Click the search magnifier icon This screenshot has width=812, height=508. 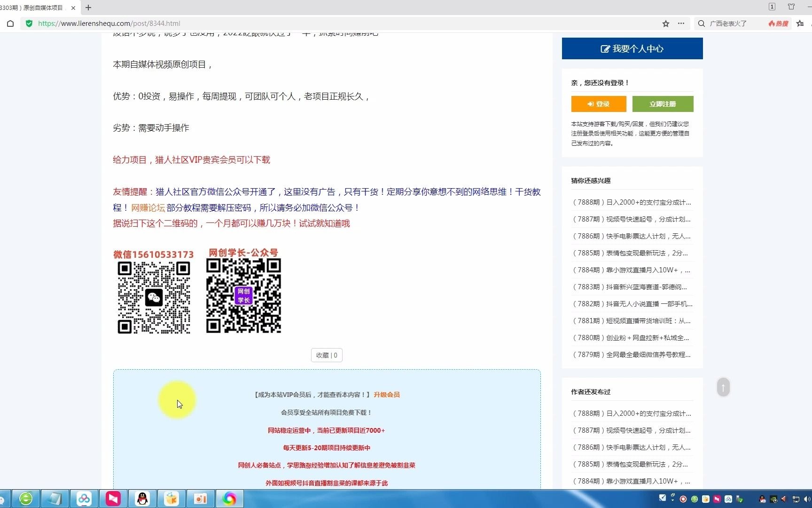tap(702, 24)
